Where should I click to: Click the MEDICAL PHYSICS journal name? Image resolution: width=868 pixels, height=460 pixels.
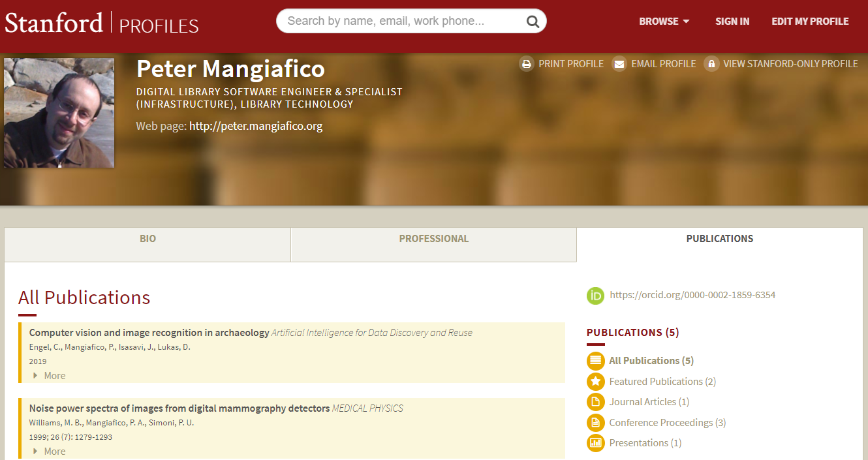367,408
